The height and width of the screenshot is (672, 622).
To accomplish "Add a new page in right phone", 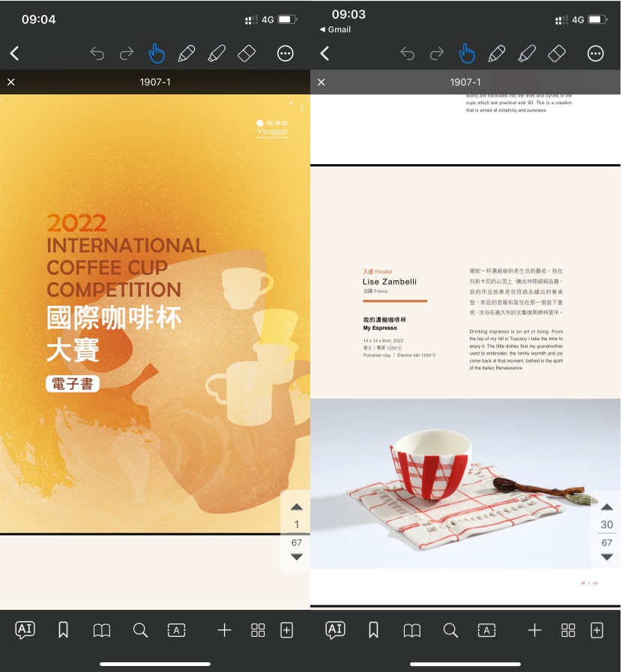I will click(x=597, y=630).
